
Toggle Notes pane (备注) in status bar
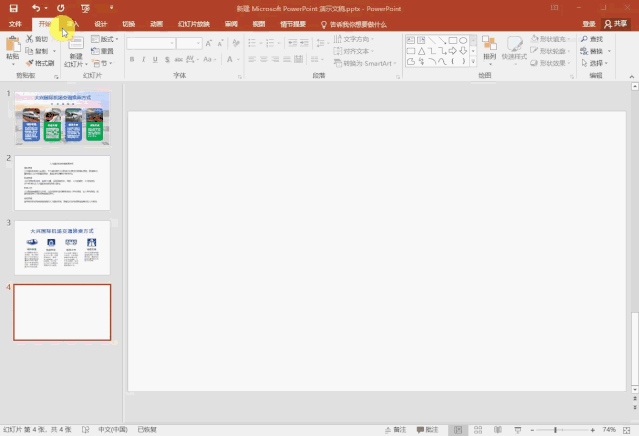tap(396, 430)
